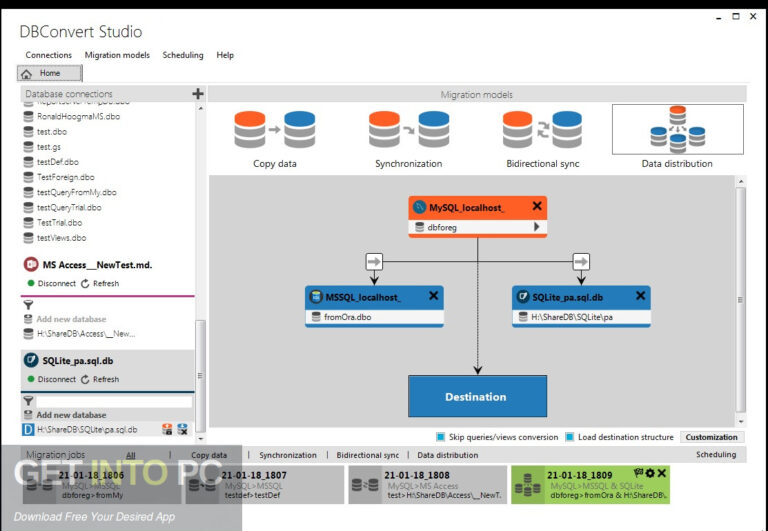Click the Customization button
Viewport: 768px width, 531px height.
click(x=712, y=437)
